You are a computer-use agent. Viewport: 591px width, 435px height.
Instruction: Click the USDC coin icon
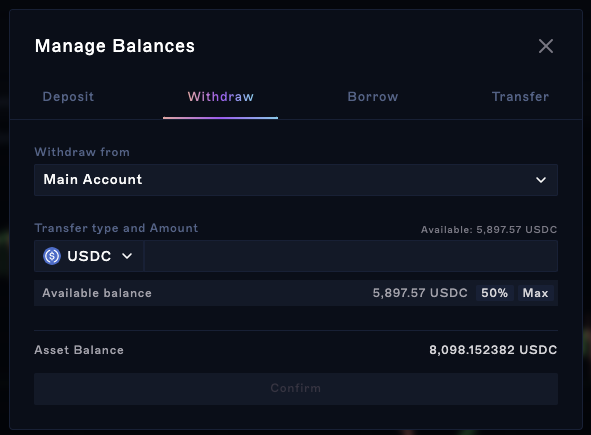coord(52,256)
